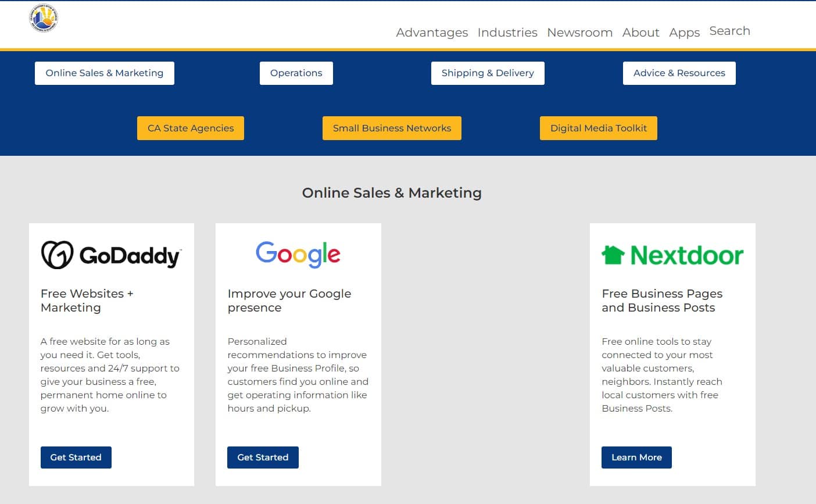Viewport: 816px width, 504px height.
Task: Open Small Business Networks
Action: point(392,128)
